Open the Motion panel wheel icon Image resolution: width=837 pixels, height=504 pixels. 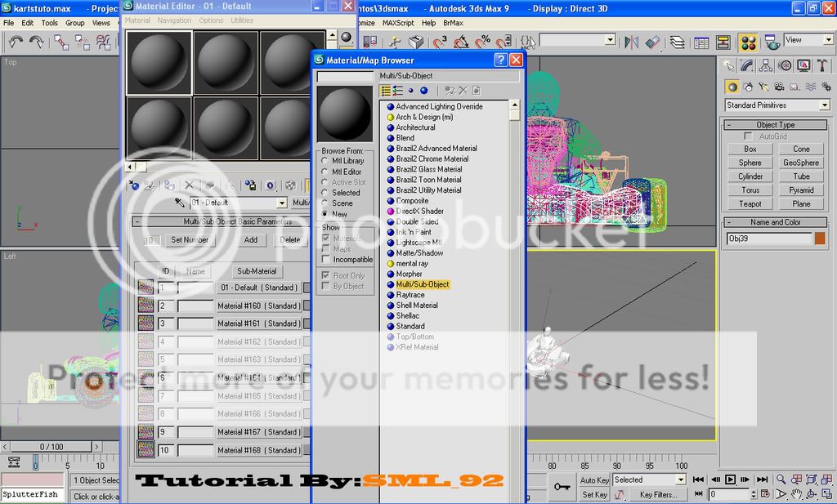tap(785, 65)
